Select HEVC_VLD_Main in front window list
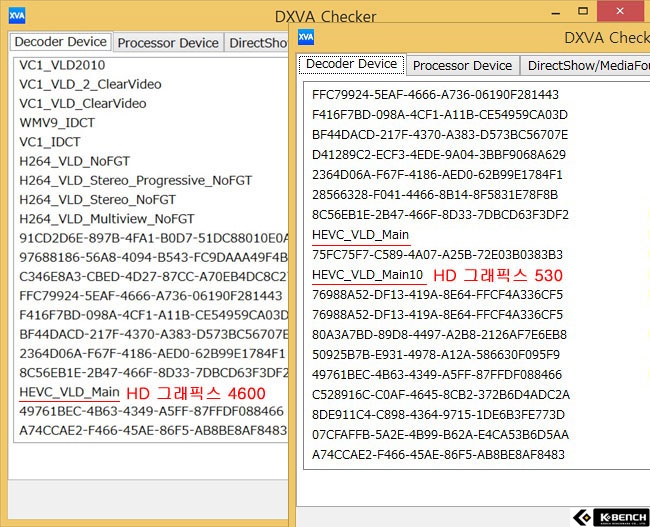Screen dimensions: 650x527 tap(361, 235)
